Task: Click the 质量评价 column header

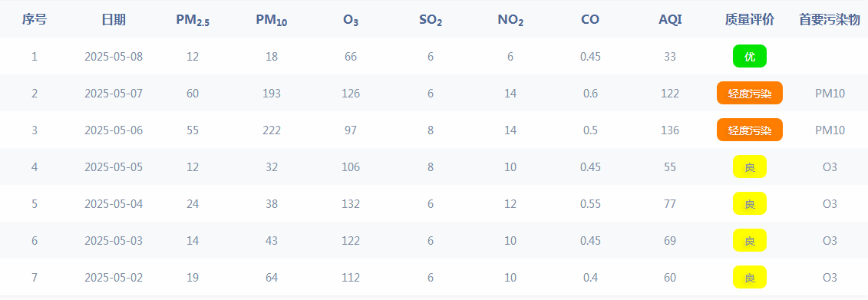Action: [x=750, y=20]
